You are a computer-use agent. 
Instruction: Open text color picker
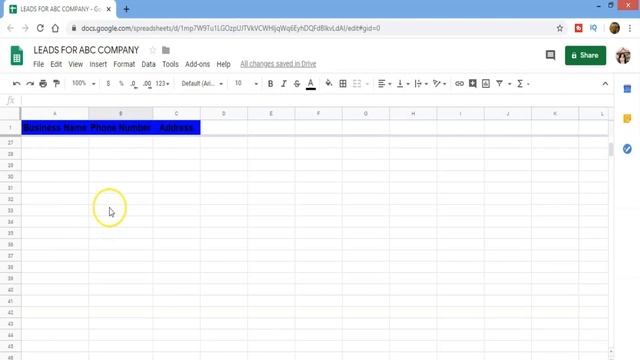311,84
